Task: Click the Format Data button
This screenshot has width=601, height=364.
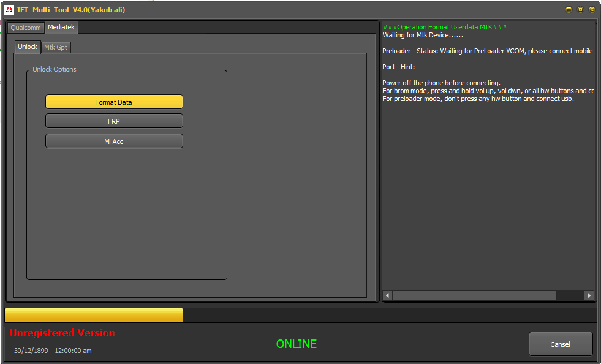Action: 114,102
